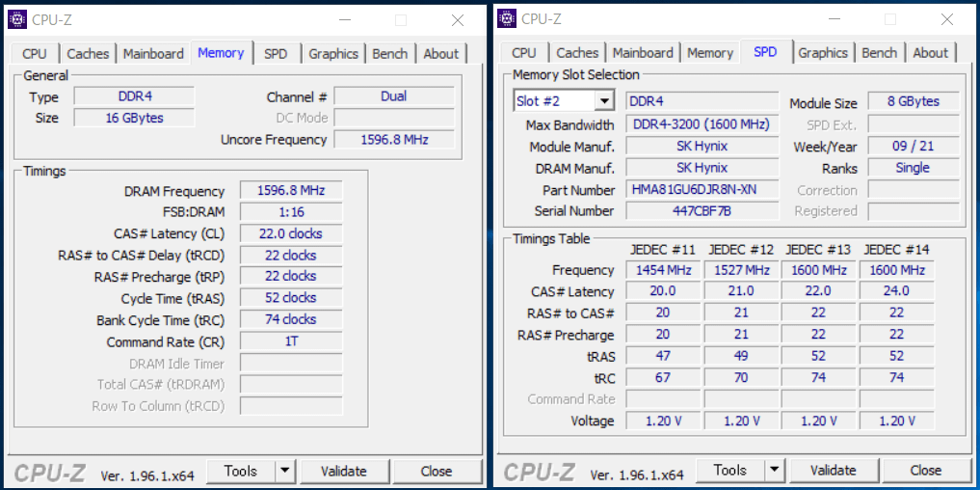
Task: Open Tools dropdown arrow in right window
Action: [x=775, y=470]
